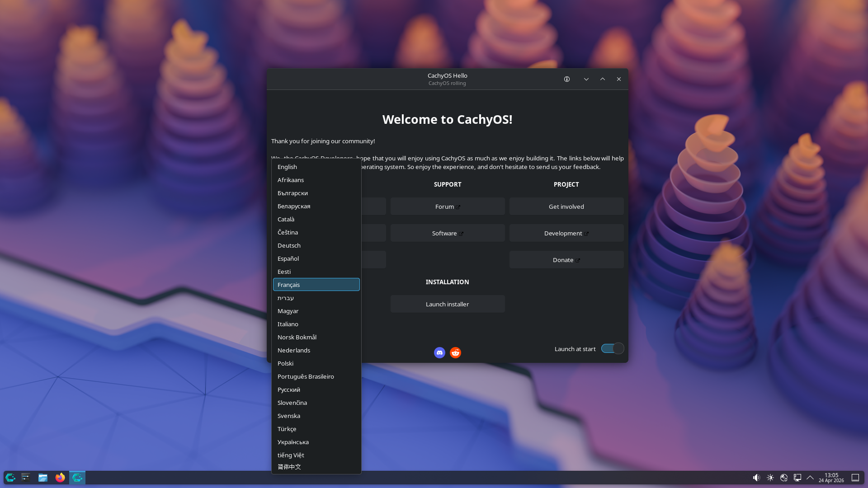This screenshot has width=868, height=488.
Task: Toggle the Launch at start switch
Action: coord(612,348)
